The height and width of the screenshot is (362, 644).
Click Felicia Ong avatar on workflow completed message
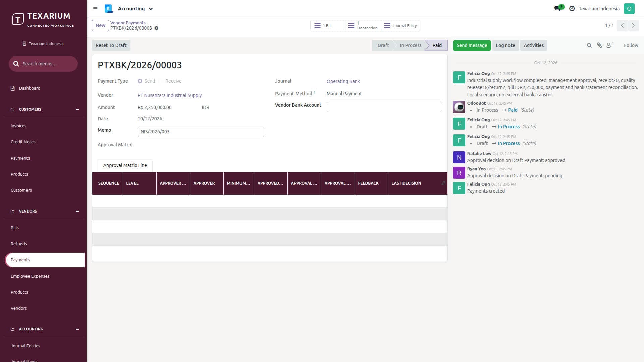pos(459,77)
